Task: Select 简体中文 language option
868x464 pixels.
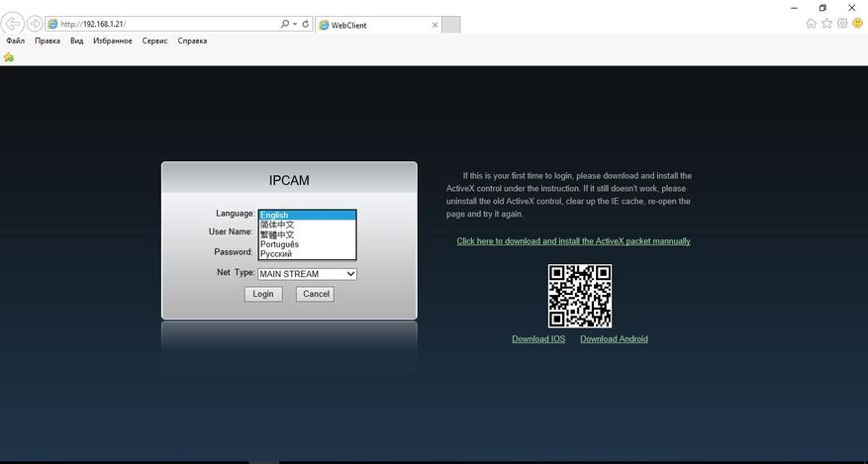Action: coord(307,226)
